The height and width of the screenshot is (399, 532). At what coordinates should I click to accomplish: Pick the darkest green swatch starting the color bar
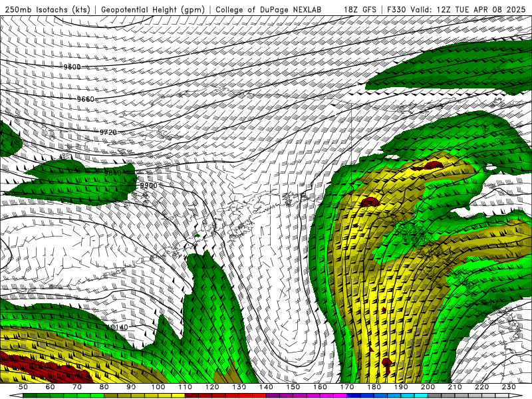(x=30, y=396)
